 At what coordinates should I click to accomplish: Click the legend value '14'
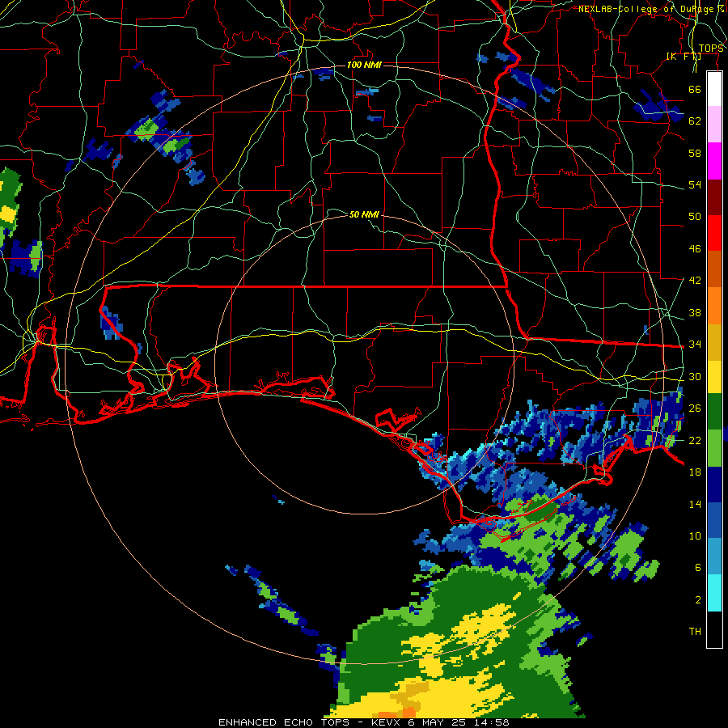[695, 504]
